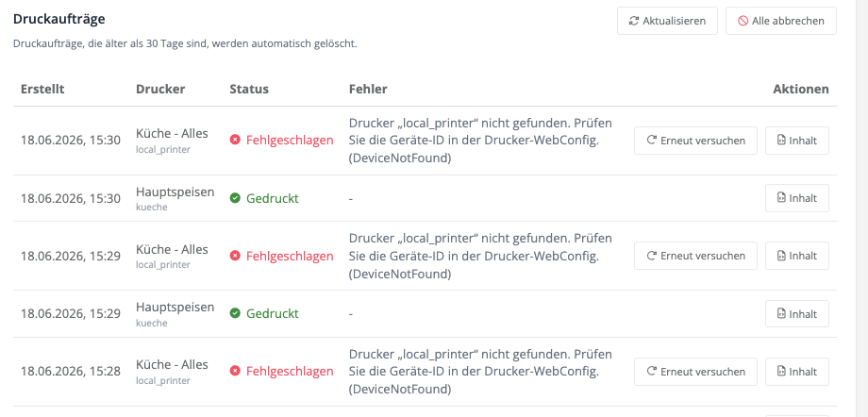868x417 pixels.
Task: Click the red failed icon of the 15:28 job
Action: tap(235, 371)
